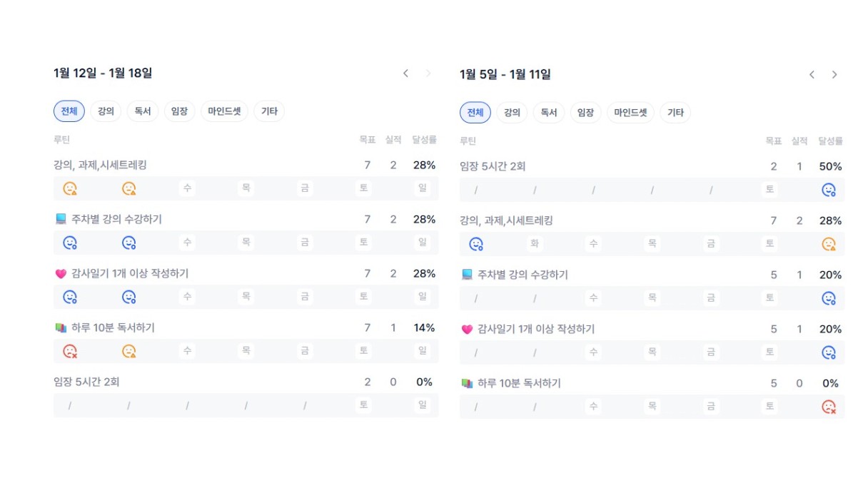Click Monday blue smiley in Jan 12–18 감사일기 row
868x488 pixels.
coord(70,297)
